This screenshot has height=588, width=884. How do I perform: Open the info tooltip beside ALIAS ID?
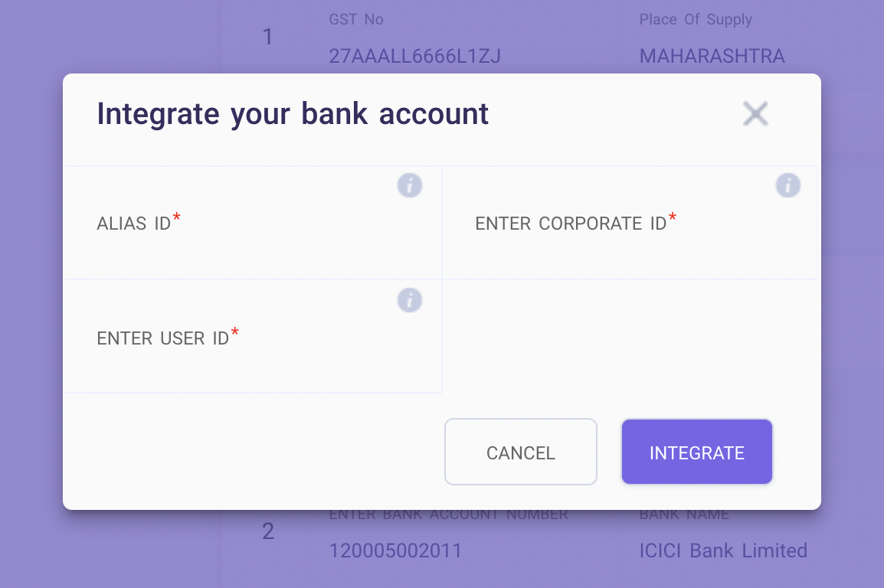pos(409,185)
